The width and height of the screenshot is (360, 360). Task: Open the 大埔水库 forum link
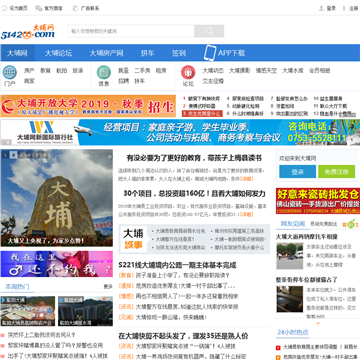pyautogui.click(x=293, y=71)
